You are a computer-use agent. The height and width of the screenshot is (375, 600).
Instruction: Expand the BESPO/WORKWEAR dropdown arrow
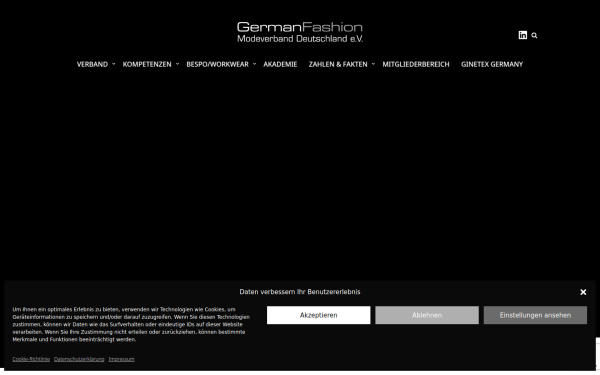[254, 64]
